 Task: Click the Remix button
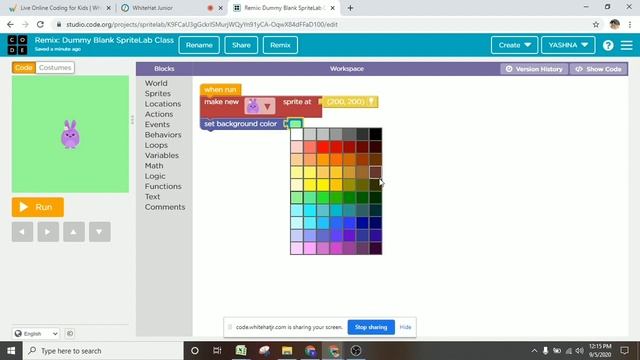point(280,45)
